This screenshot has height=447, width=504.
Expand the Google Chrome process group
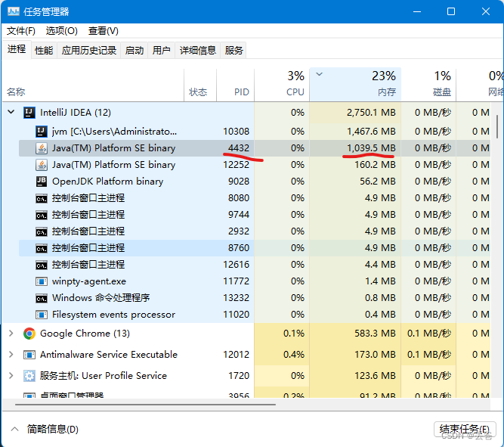(11, 334)
